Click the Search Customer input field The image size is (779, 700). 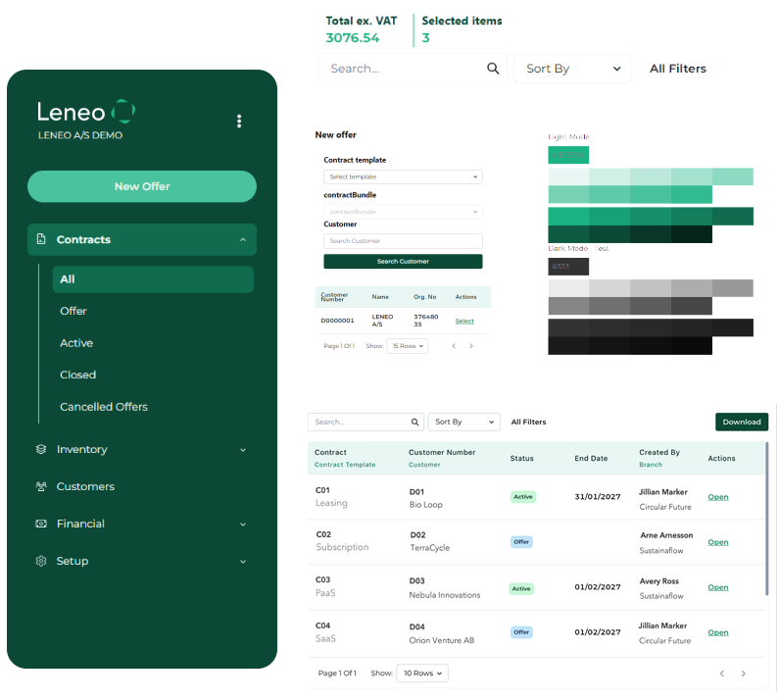(403, 241)
